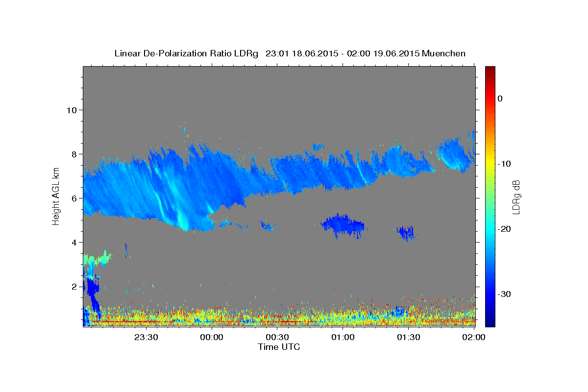Click the 23:30 time tick label

click(147, 338)
